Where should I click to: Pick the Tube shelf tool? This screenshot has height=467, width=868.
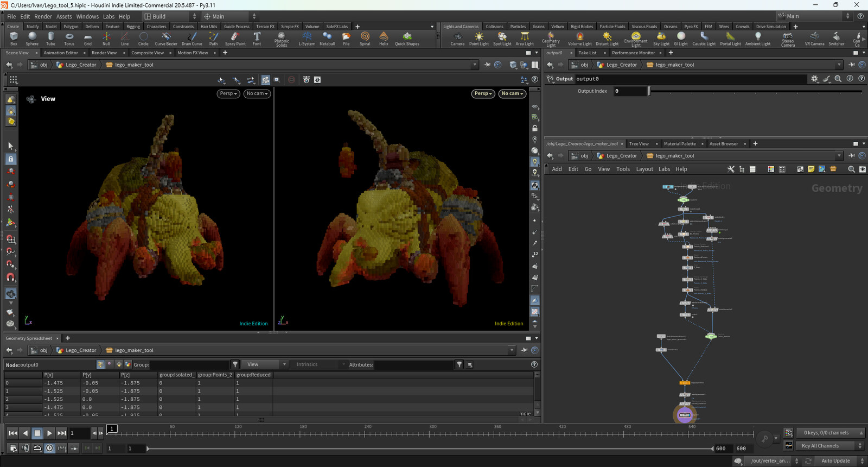point(50,39)
